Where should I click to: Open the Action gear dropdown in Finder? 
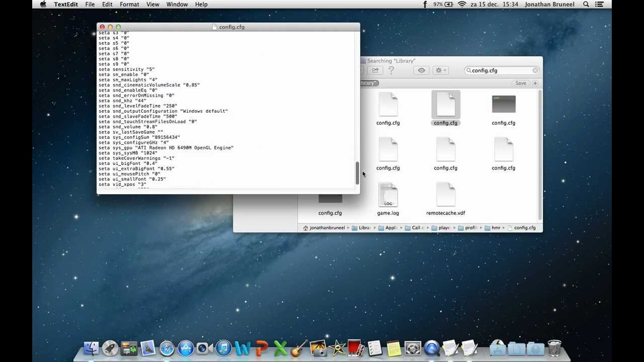[x=441, y=70]
